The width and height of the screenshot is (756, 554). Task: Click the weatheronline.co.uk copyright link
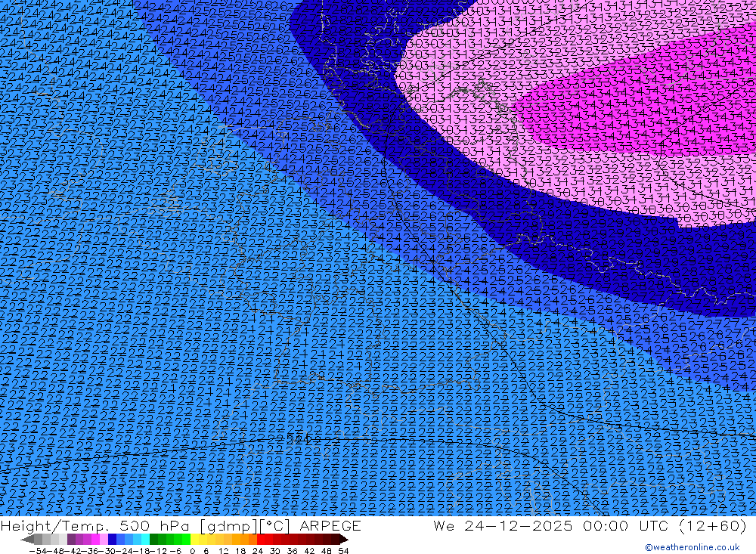692,547
